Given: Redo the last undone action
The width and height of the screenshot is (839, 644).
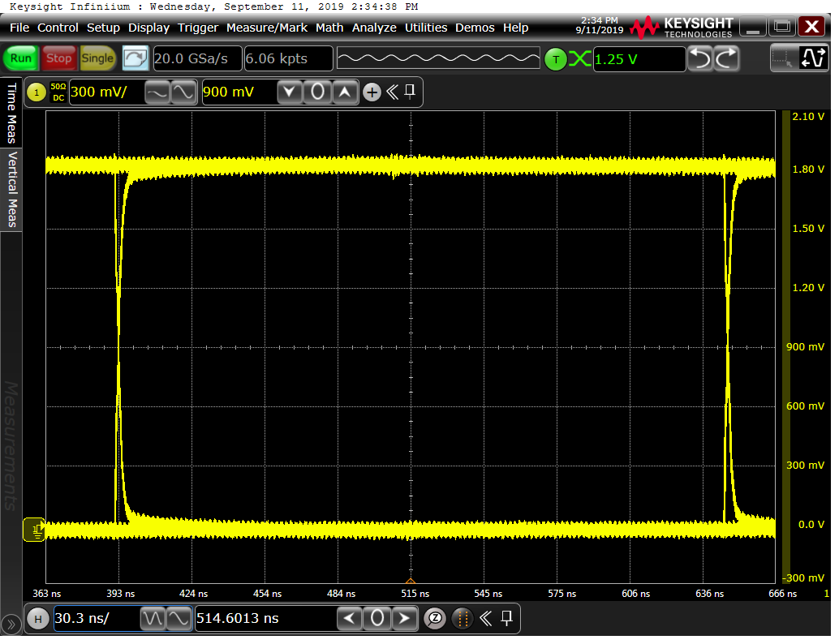Looking at the screenshot, I should click(x=725, y=58).
